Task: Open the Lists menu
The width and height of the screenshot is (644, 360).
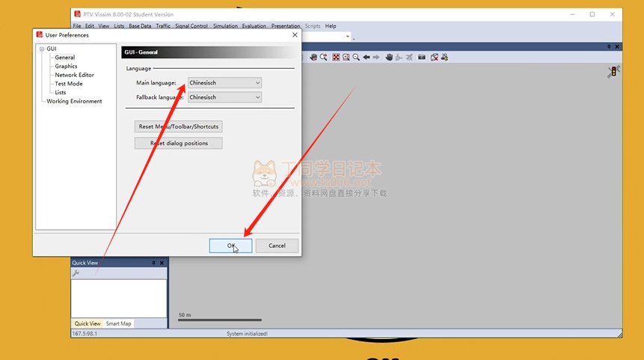Action: pyautogui.click(x=119, y=26)
